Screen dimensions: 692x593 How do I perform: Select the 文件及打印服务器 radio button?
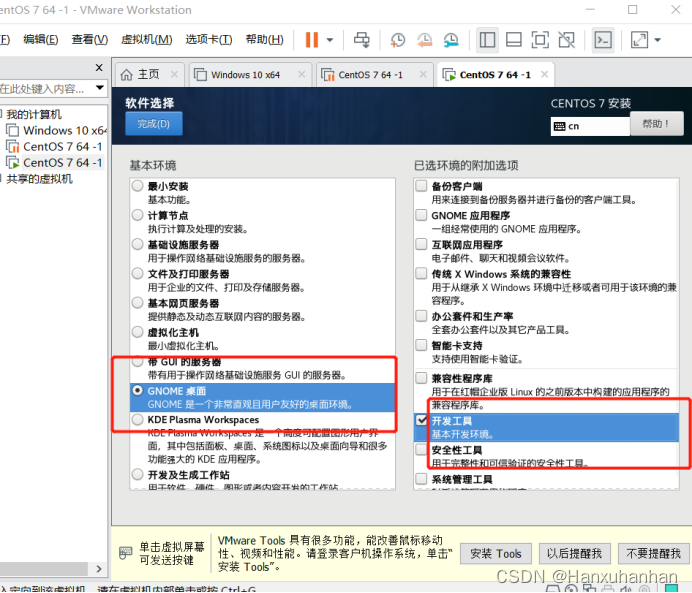[138, 273]
